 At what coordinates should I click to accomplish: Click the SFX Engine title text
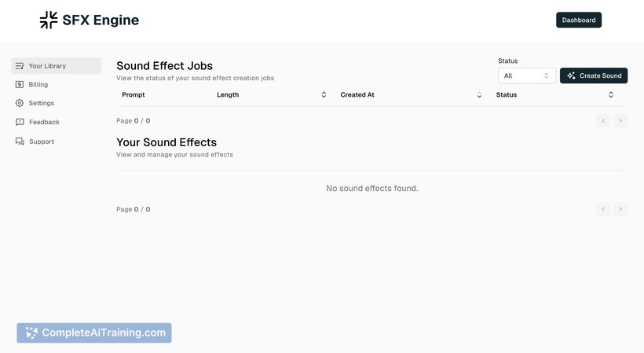tap(101, 20)
